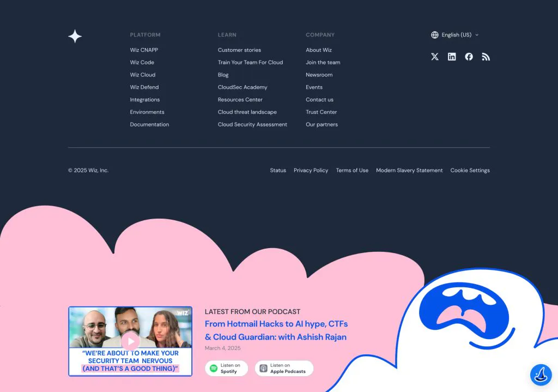The height and width of the screenshot is (392, 558).
Task: Go to Customer stories page
Action: [239, 50]
